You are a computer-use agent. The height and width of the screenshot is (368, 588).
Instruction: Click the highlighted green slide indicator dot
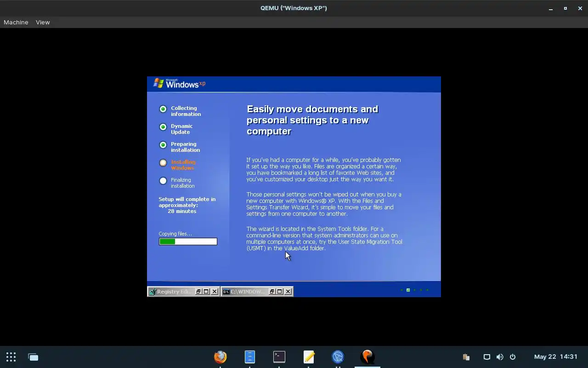tap(408, 290)
